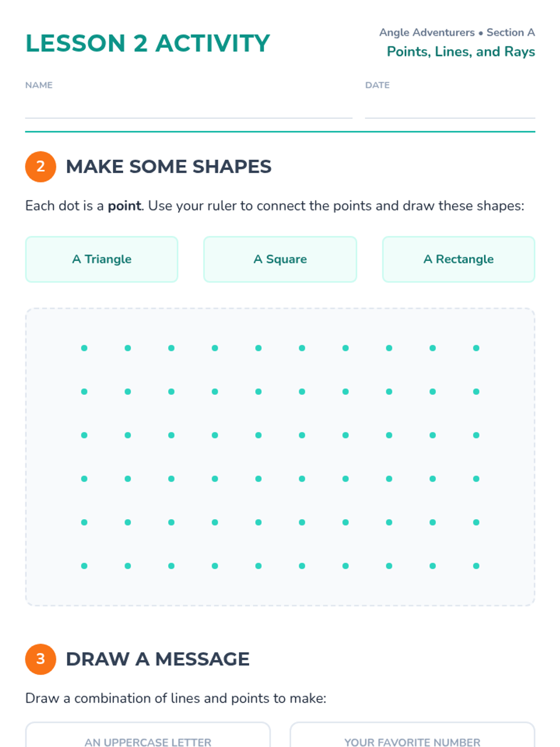Click "Angle Adventurers • Section A" text
This screenshot has height=747, width=560.
(457, 32)
